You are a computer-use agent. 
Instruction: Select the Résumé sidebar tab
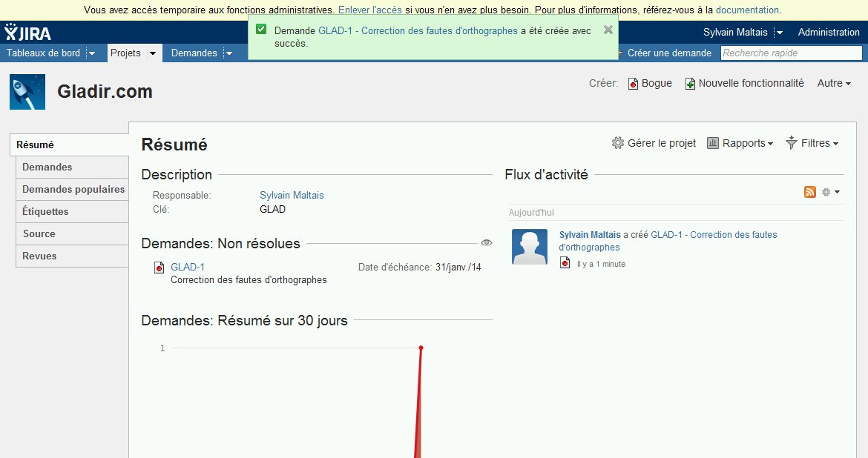point(69,145)
